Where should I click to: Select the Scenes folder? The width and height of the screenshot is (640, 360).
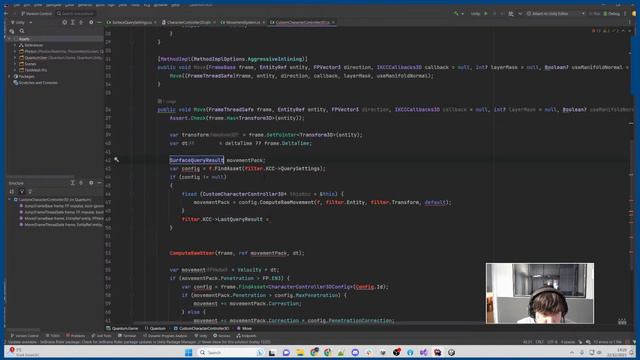coord(31,64)
